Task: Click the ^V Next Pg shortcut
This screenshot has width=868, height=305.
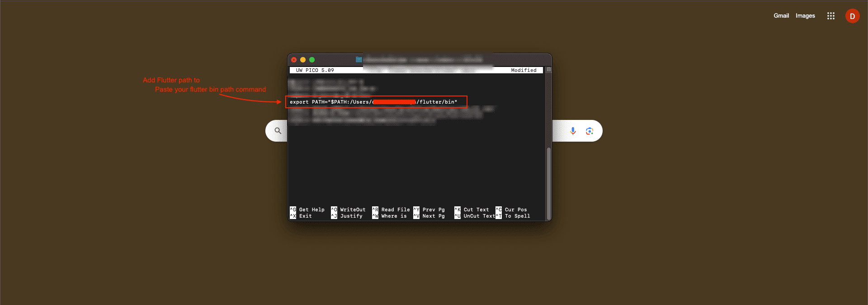Action: click(x=429, y=216)
